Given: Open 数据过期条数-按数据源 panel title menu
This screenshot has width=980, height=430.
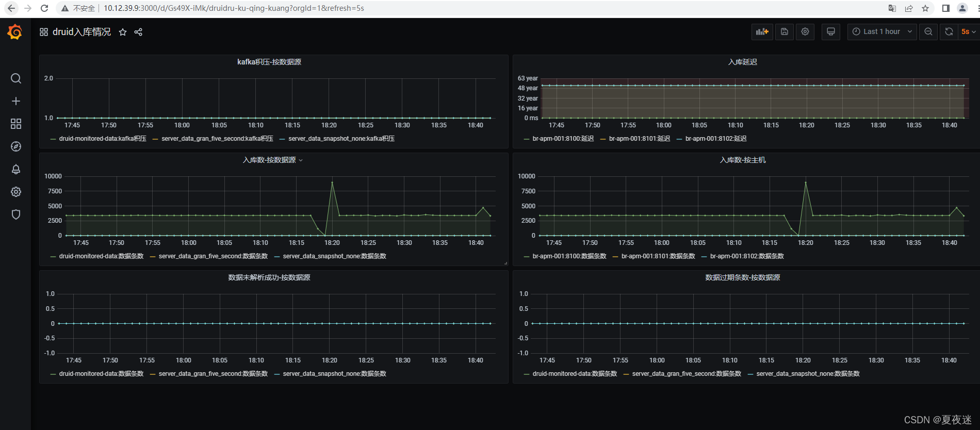Looking at the screenshot, I should click(743, 277).
